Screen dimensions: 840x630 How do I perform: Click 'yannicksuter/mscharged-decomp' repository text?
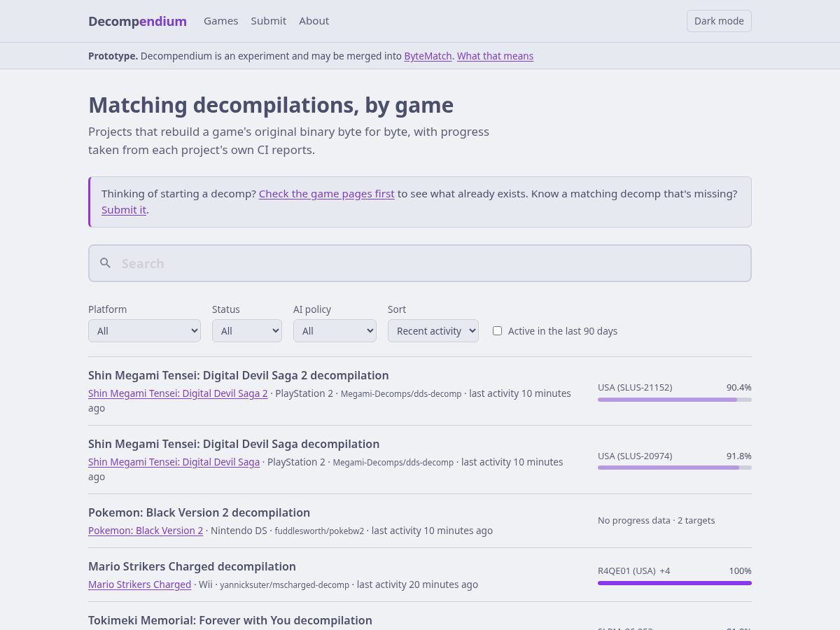[x=284, y=585]
